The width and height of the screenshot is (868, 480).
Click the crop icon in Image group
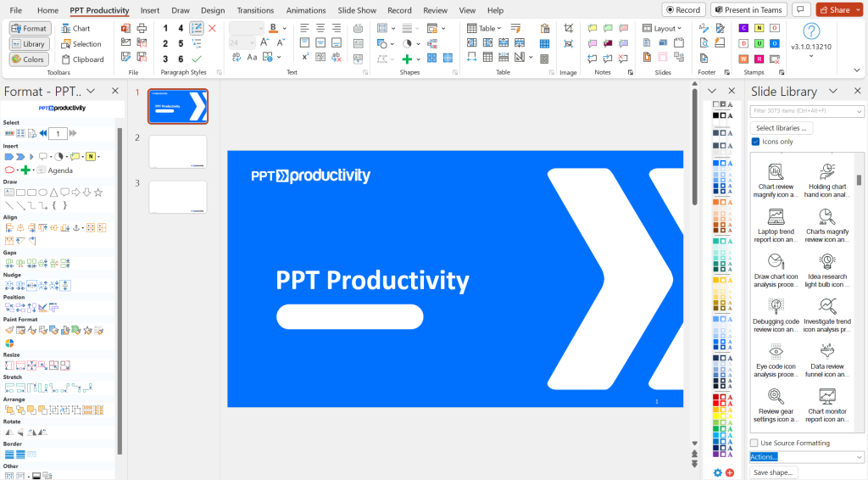click(x=569, y=28)
